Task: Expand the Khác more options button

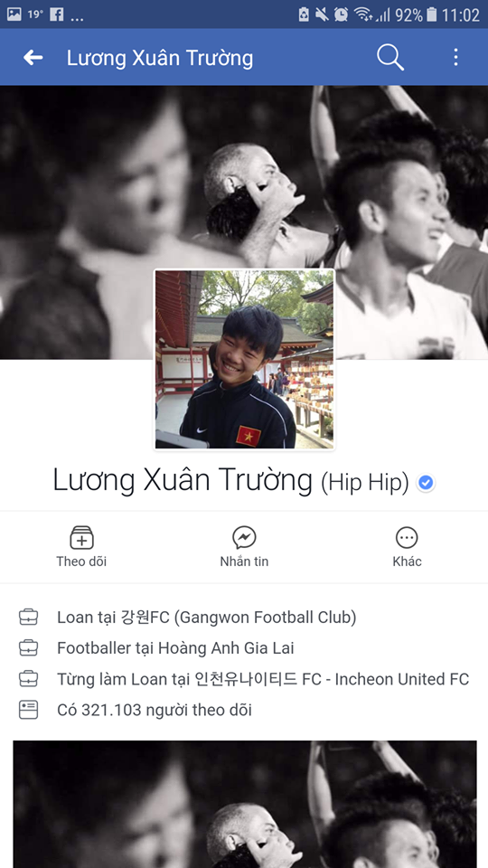Action: (x=407, y=537)
